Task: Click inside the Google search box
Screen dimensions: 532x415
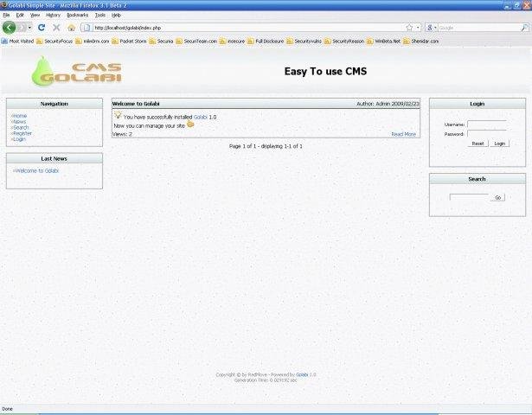Action: [x=479, y=28]
